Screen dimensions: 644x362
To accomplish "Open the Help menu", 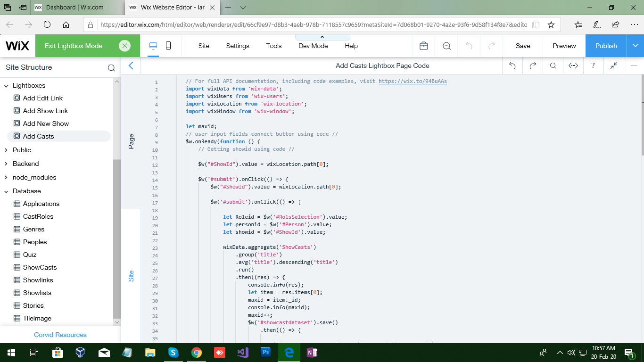I will 351,46.
